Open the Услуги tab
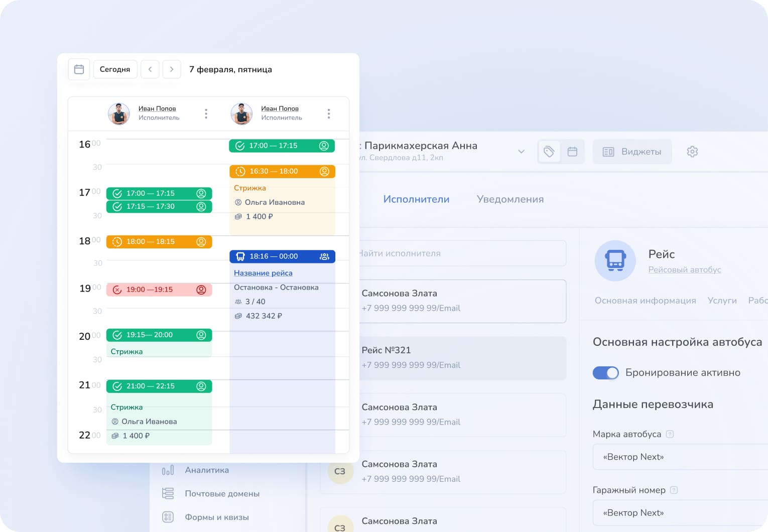The height and width of the screenshot is (532, 768). [x=722, y=301]
